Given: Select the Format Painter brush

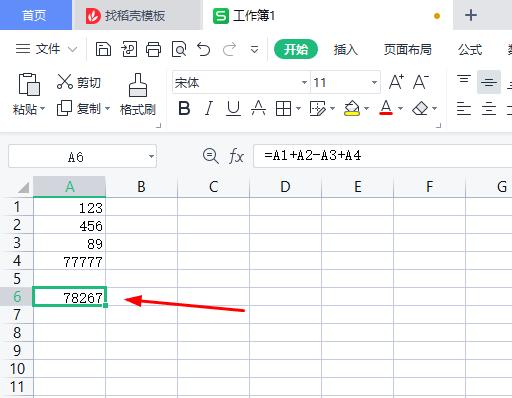Looking at the screenshot, I should [x=138, y=85].
